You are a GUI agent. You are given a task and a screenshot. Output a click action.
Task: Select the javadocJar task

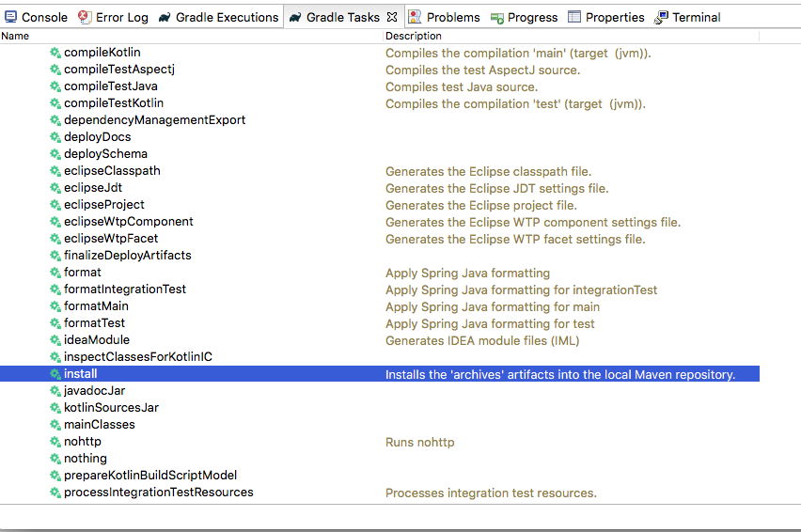(94, 391)
